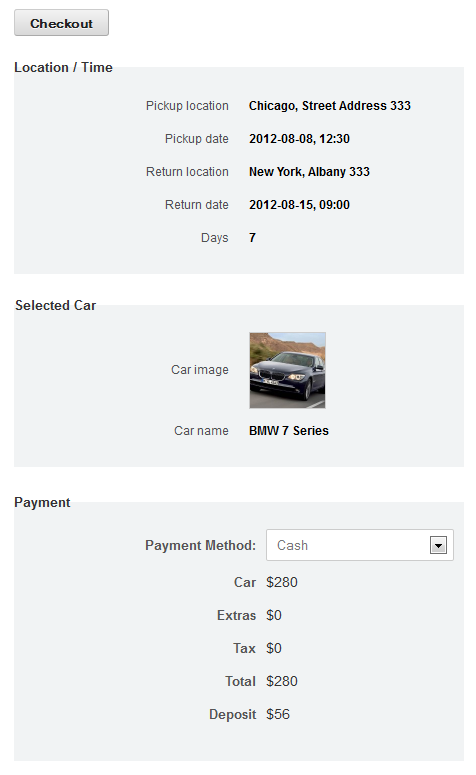Click the Days value 7

tap(252, 238)
